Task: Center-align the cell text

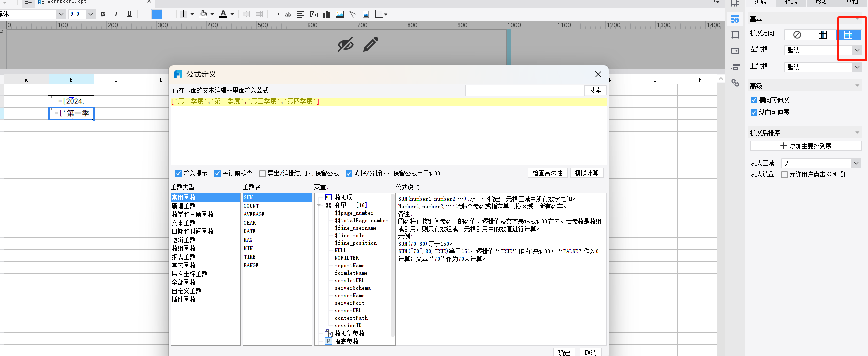Action: click(x=157, y=14)
